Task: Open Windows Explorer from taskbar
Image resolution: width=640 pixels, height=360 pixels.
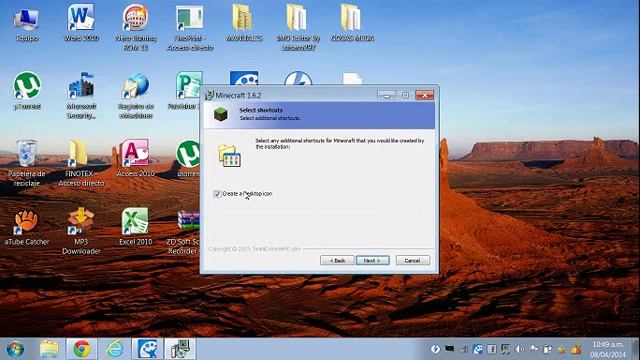Action: coord(49,349)
